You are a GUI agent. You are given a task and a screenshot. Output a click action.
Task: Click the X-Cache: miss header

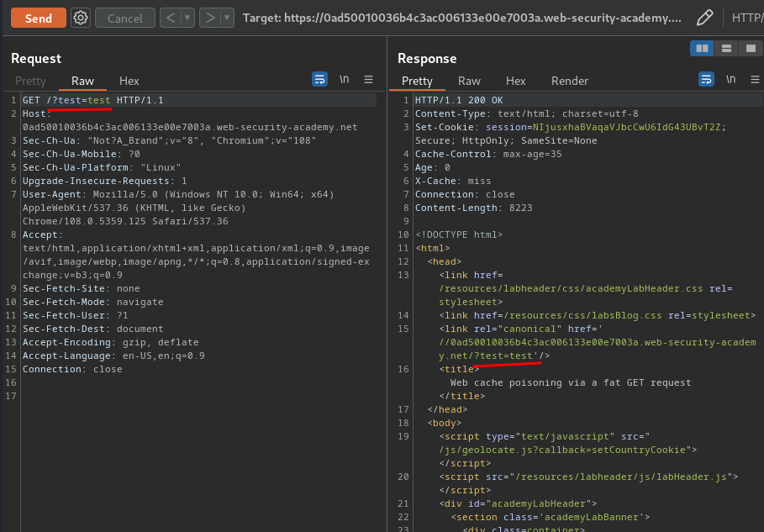coord(453,181)
